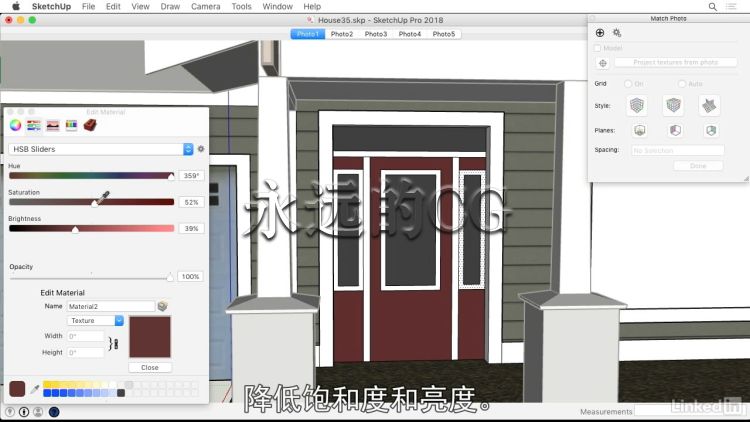Choose the second grid Style cube icon
Screen dimensions: 750x422
click(673, 105)
